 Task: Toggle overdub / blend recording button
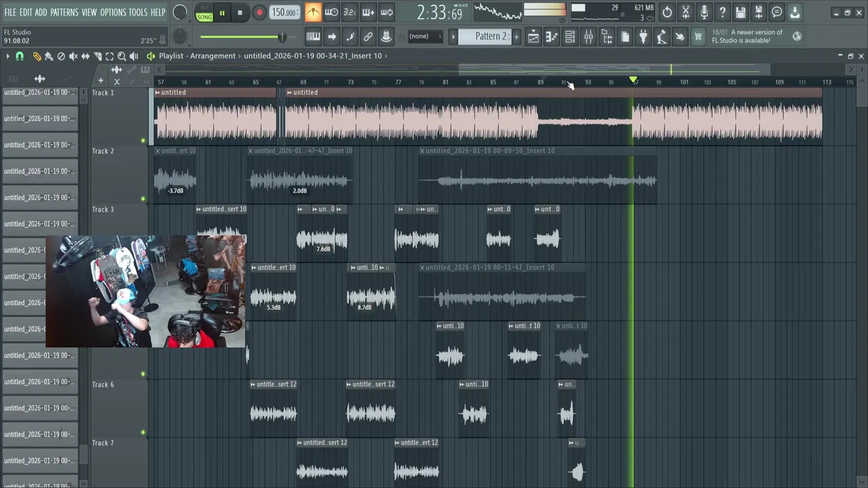click(368, 12)
